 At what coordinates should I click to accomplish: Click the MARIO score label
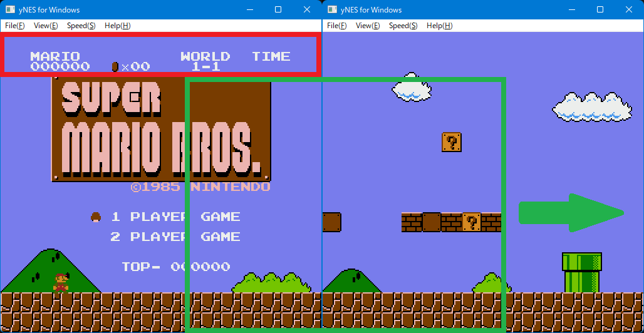pos(55,56)
